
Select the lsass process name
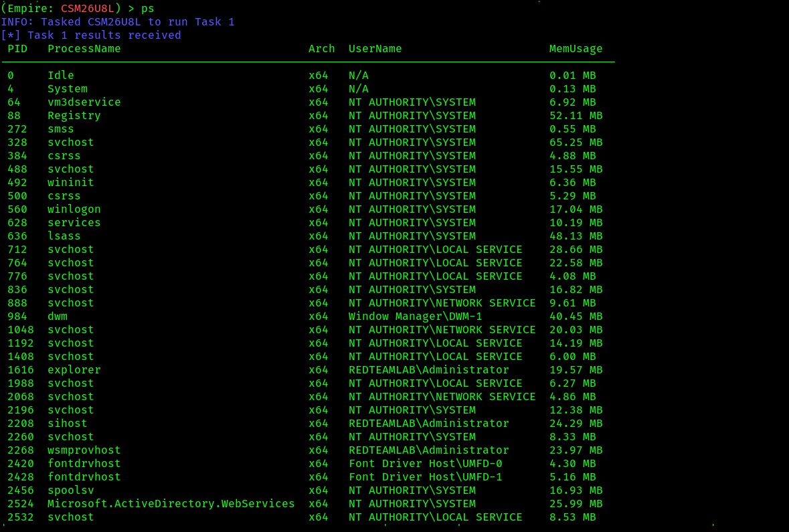point(64,236)
